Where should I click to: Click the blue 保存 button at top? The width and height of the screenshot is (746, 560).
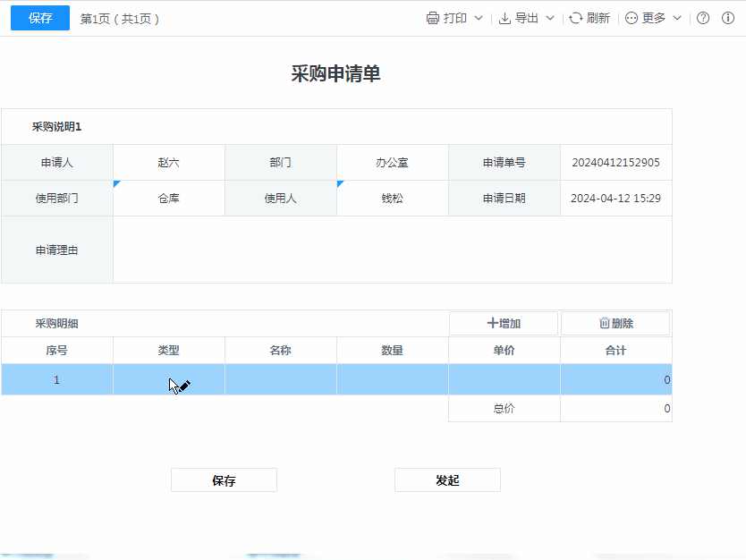tap(40, 18)
